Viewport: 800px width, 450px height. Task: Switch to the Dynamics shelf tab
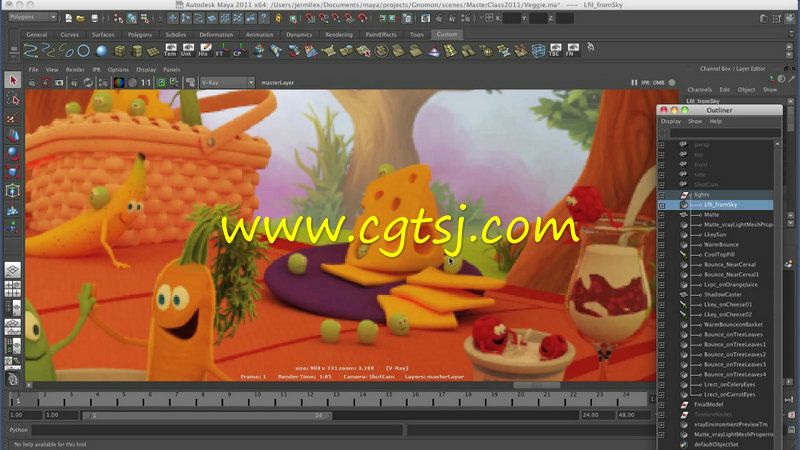pos(299,35)
